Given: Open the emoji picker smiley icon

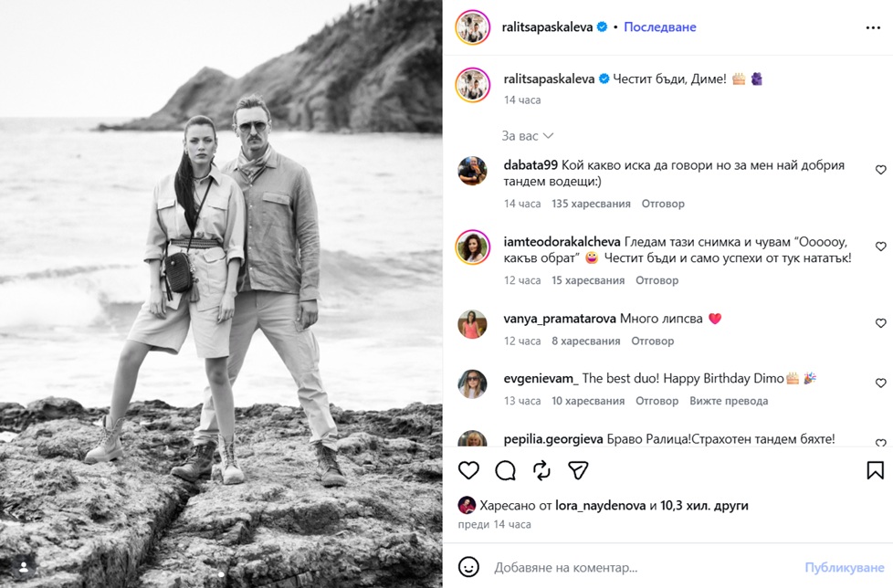Looking at the screenshot, I should [x=468, y=567].
